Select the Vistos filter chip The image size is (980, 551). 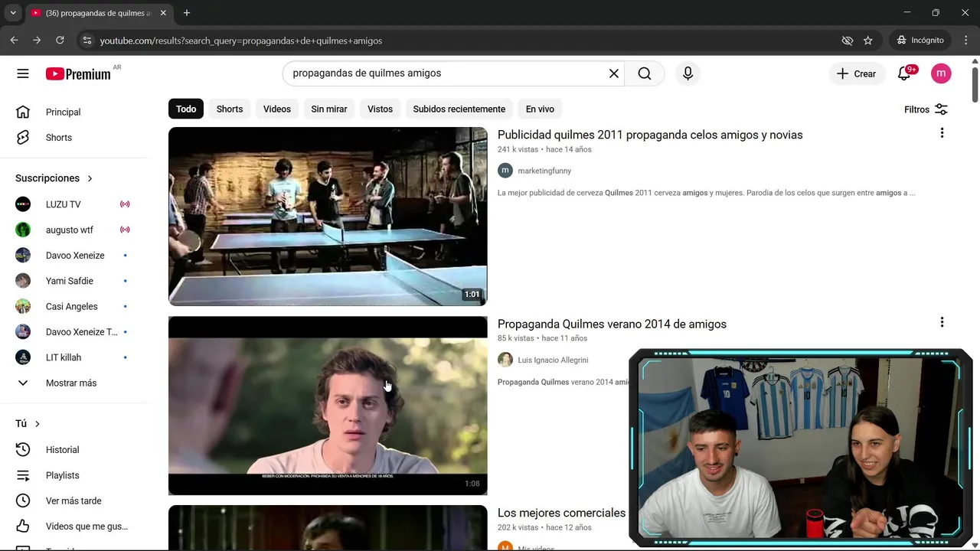point(380,109)
